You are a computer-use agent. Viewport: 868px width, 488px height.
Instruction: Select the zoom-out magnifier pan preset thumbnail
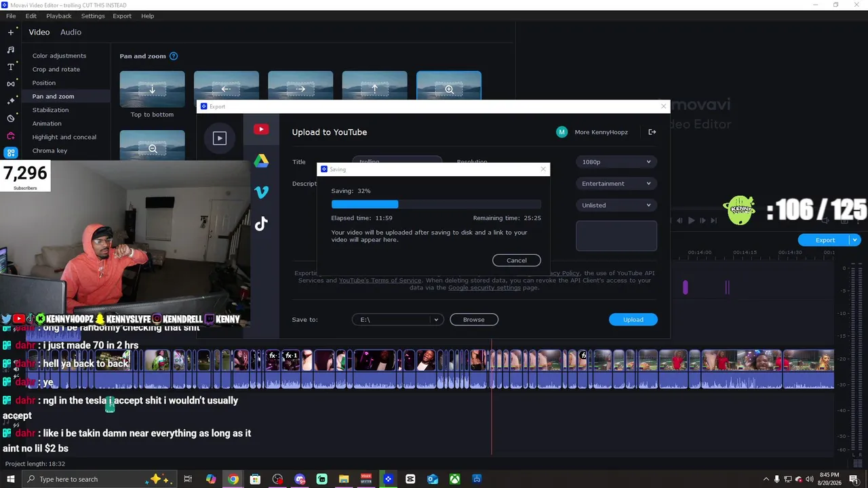[153, 145]
